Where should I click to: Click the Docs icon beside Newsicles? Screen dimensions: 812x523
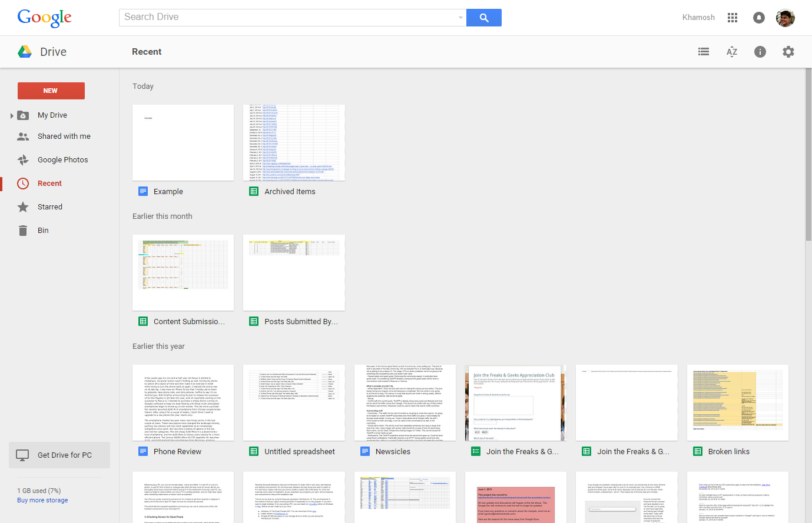[x=365, y=451]
